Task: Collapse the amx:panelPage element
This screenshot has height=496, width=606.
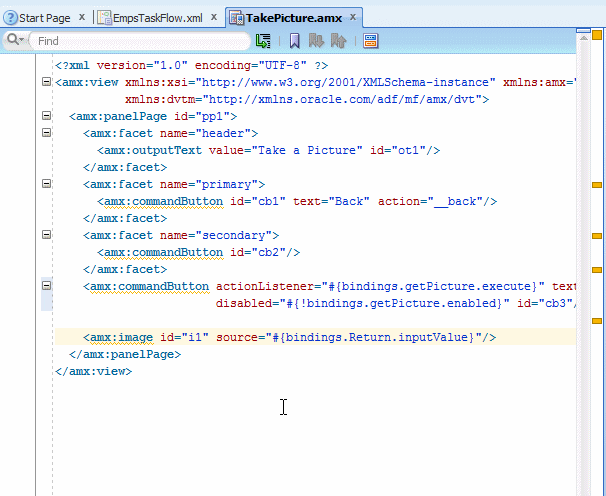Action: pyautogui.click(x=46, y=116)
